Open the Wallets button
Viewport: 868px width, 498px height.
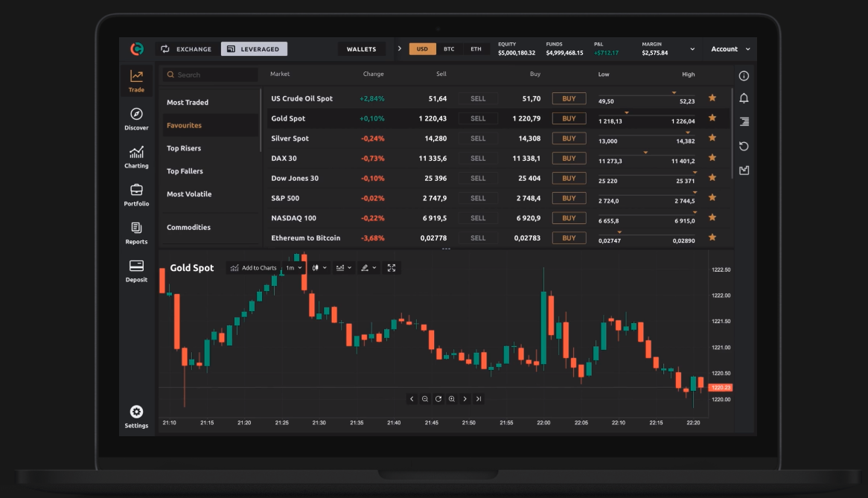pos(362,49)
